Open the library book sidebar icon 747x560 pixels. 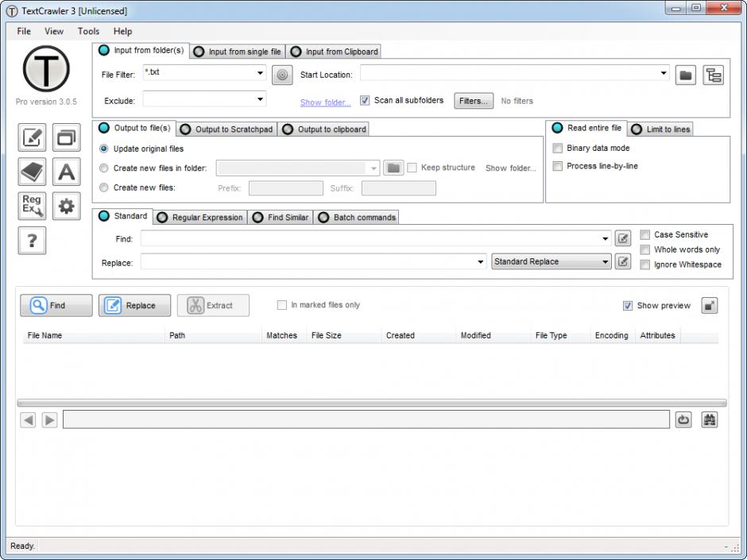pyautogui.click(x=32, y=172)
